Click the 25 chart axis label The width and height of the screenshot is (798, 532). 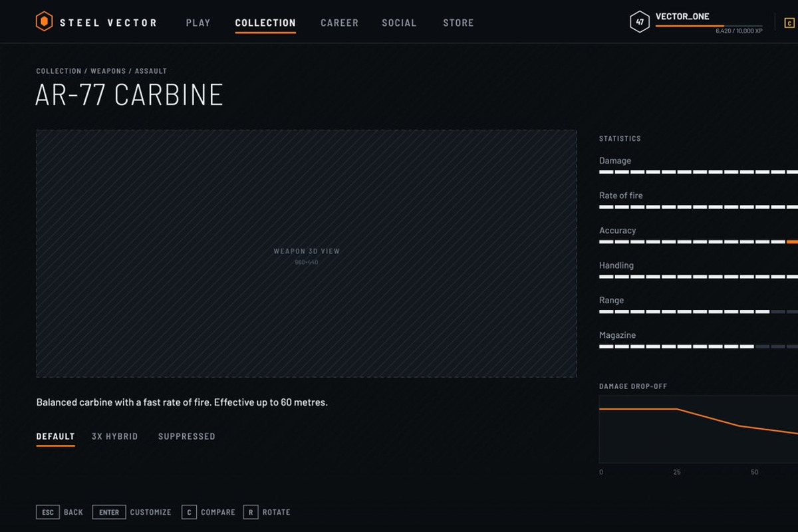coord(677,472)
